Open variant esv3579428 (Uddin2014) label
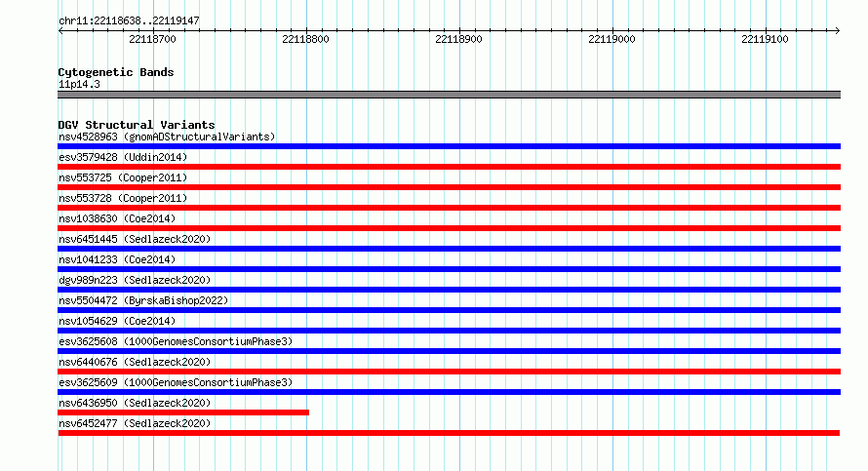This screenshot has width=868, height=471. pos(123,157)
